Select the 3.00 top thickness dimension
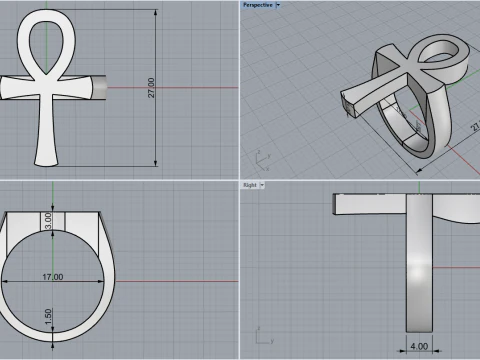Screen dimensions: 480x360 point(48,220)
